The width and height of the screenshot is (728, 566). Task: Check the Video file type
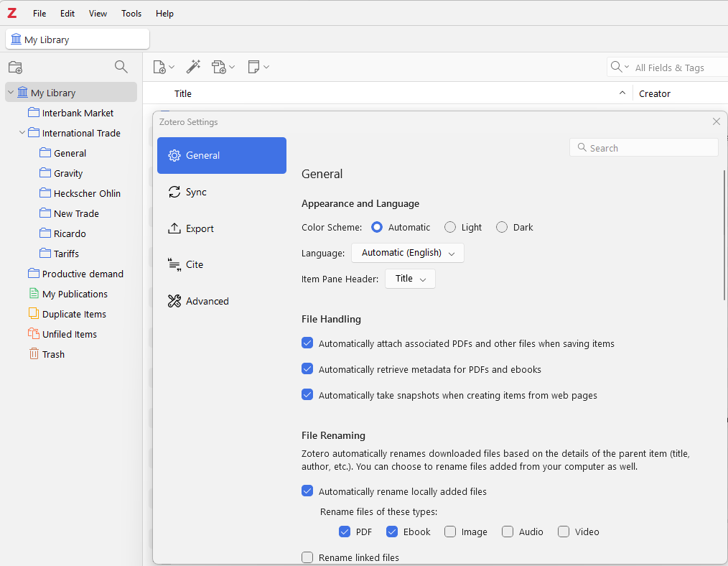[563, 532]
